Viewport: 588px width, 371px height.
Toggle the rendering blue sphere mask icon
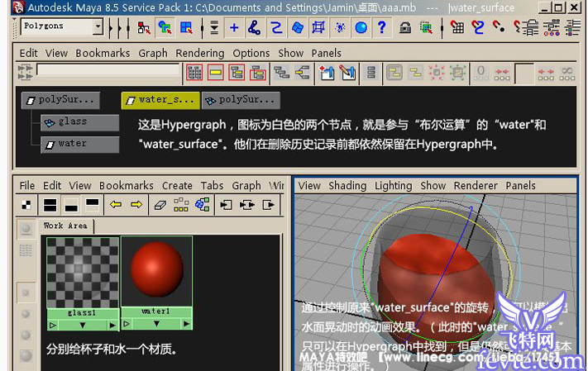point(361,27)
